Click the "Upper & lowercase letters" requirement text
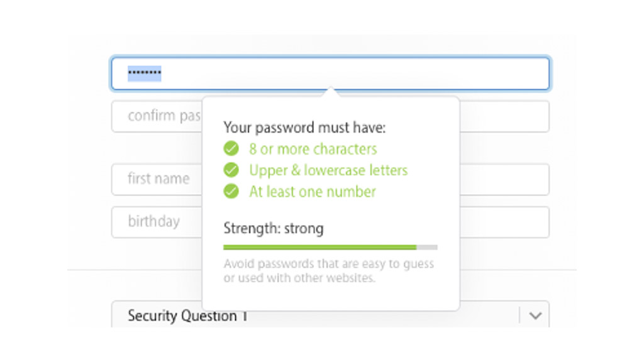The image size is (644, 362). (328, 170)
